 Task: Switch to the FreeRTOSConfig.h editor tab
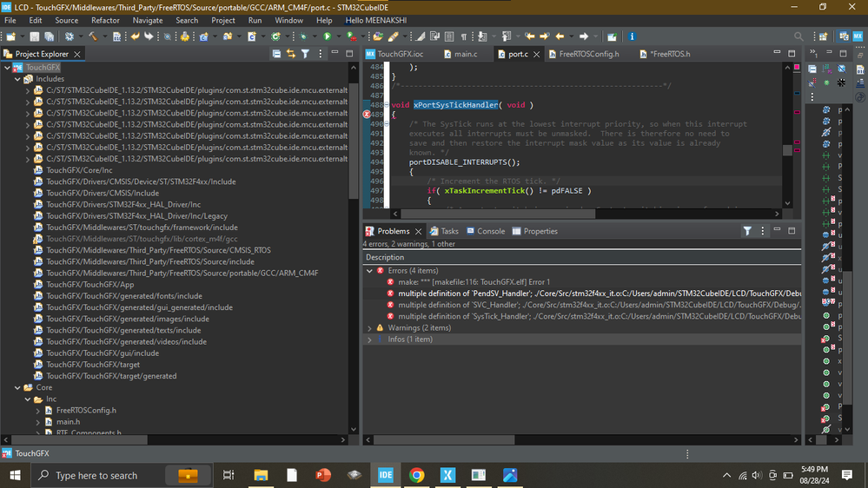587,54
